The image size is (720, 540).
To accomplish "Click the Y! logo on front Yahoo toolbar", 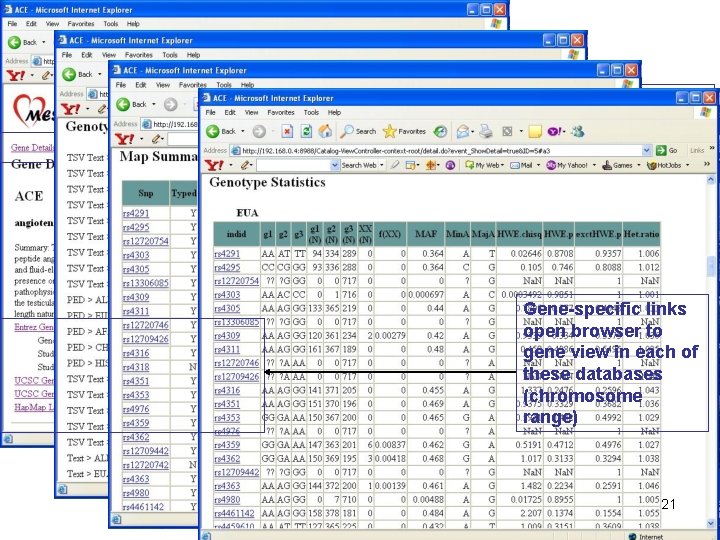I will (x=214, y=165).
